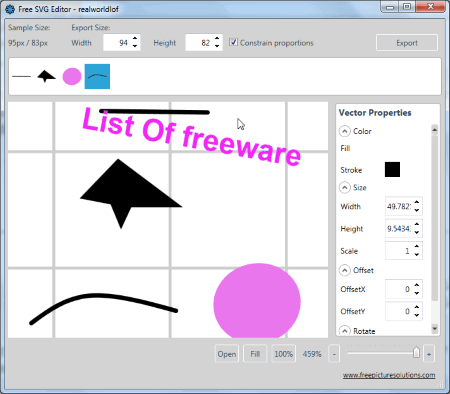Decrease vector Width with down arrow
This screenshot has height=394, width=450.
417,210
